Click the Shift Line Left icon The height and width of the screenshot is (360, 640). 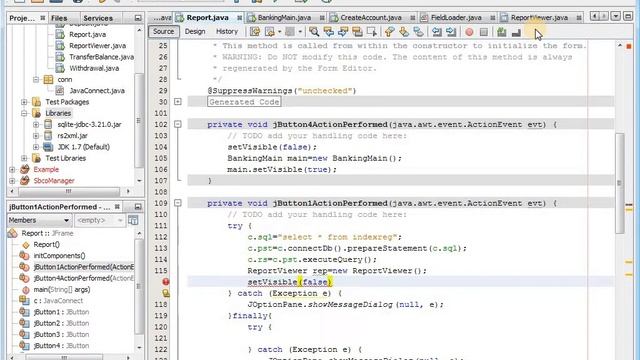point(436,31)
